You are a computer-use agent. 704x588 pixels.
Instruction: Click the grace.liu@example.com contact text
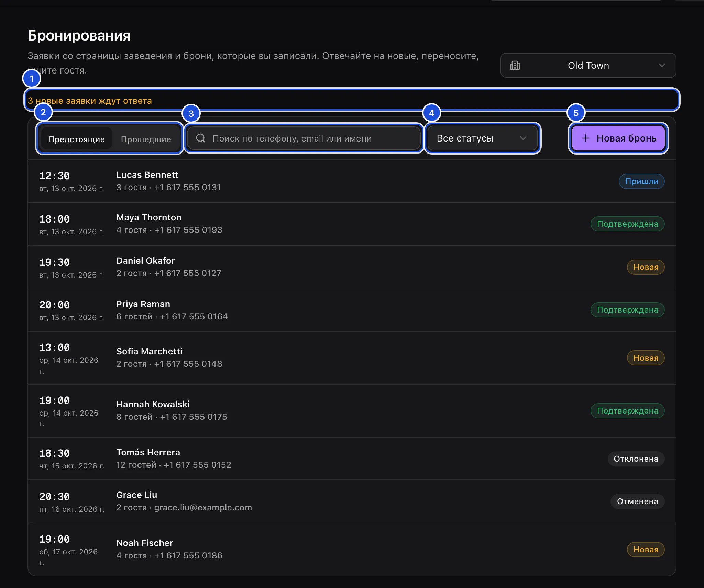point(203,508)
